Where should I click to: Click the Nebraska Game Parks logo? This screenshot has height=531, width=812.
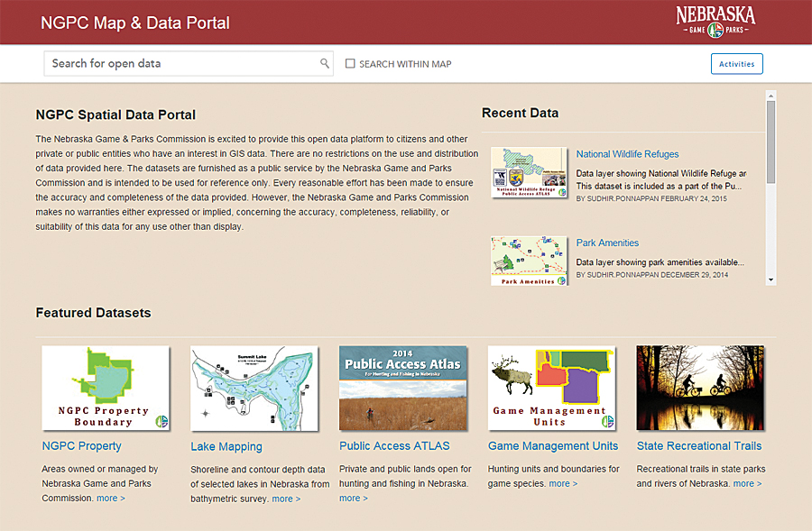[715, 23]
